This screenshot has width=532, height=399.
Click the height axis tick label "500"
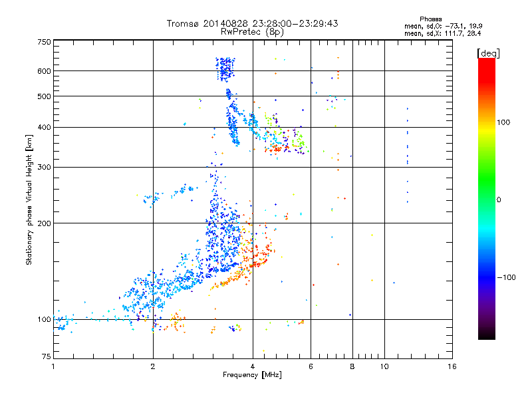click(44, 96)
